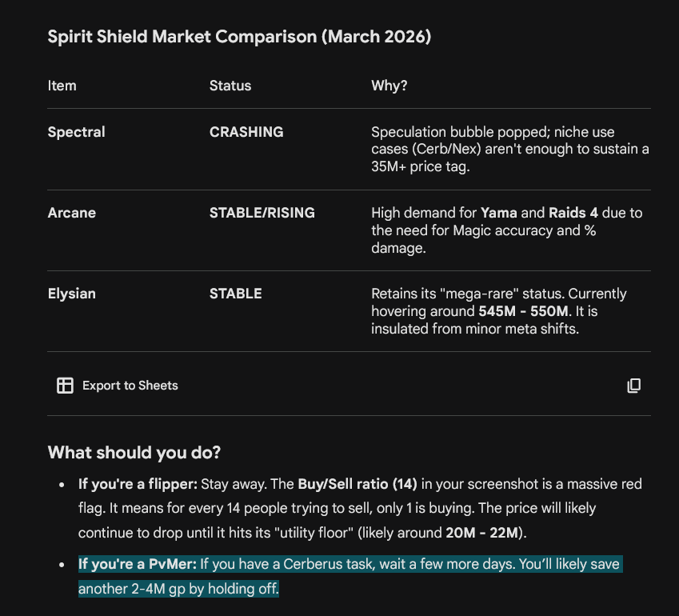Click the 20M - 22M utility floor text

coord(482,532)
